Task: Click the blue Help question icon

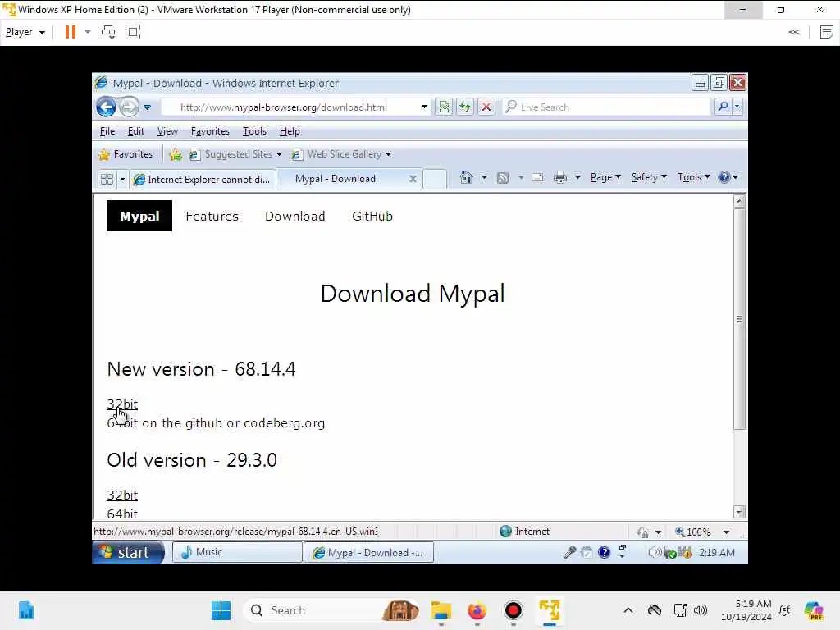Action: 724,177
